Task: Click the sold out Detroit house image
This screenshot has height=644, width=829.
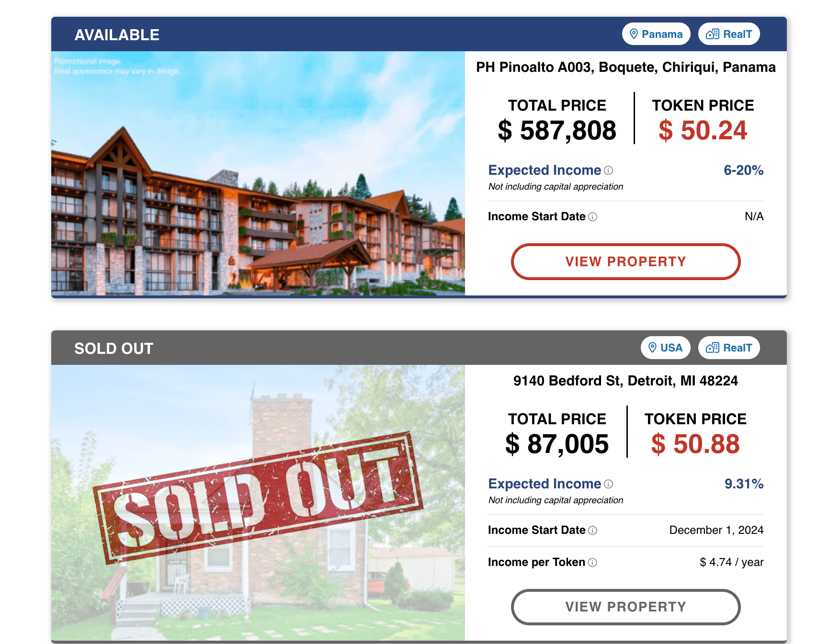Action: 258,503
